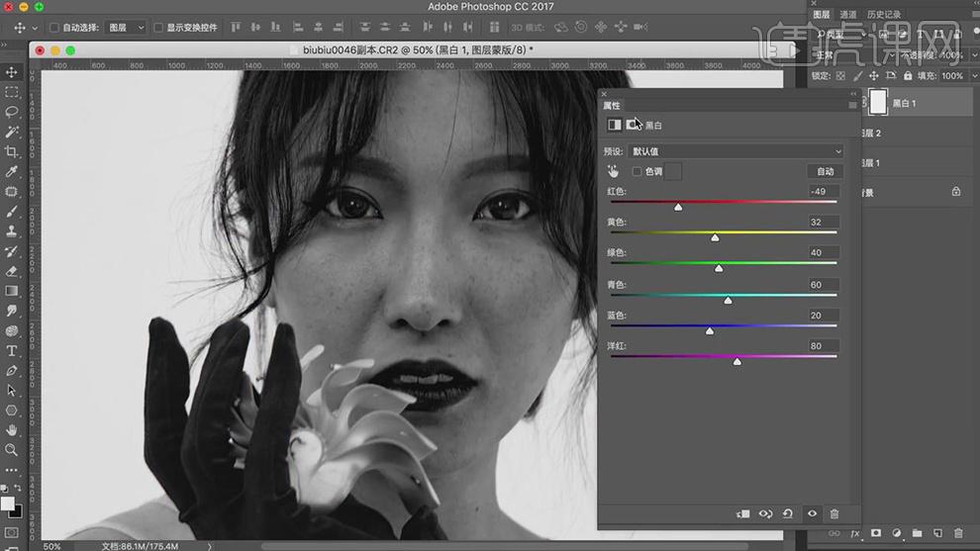Click the reset adjustment icon in Properties
The height and width of the screenshot is (551, 980).
788,513
